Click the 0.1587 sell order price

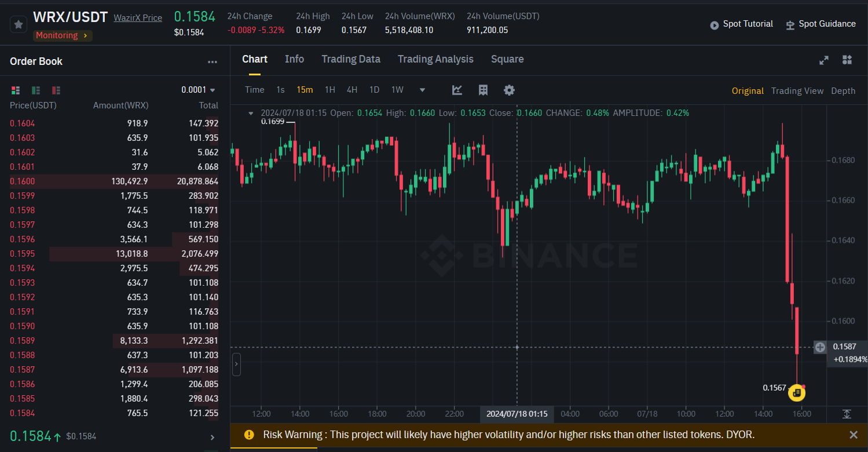(x=23, y=370)
